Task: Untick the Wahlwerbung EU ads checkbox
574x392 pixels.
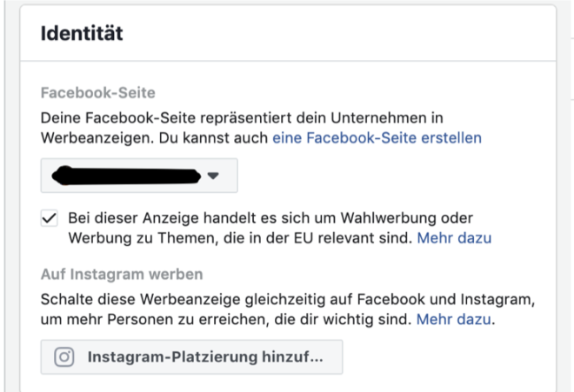Action: coord(49,218)
